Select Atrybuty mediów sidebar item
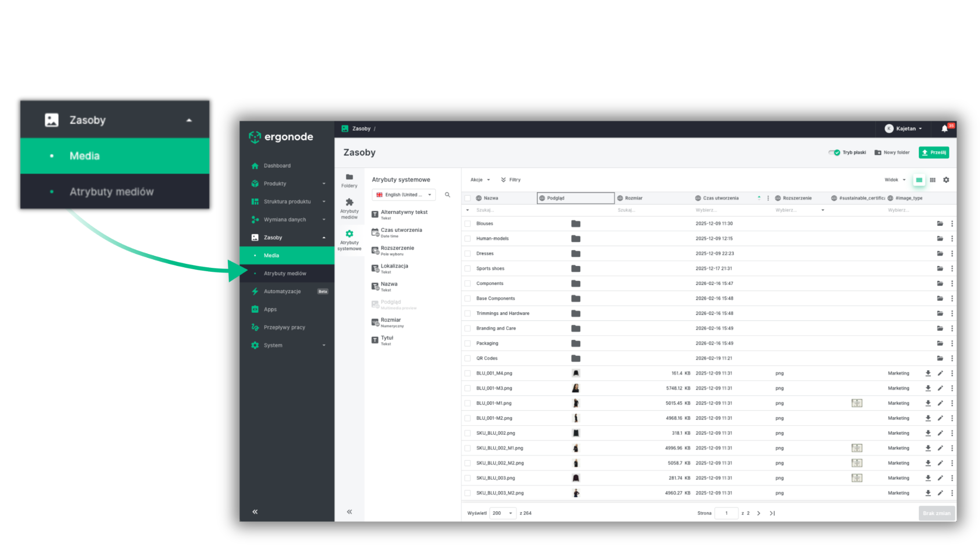The height and width of the screenshot is (551, 980). pos(285,274)
